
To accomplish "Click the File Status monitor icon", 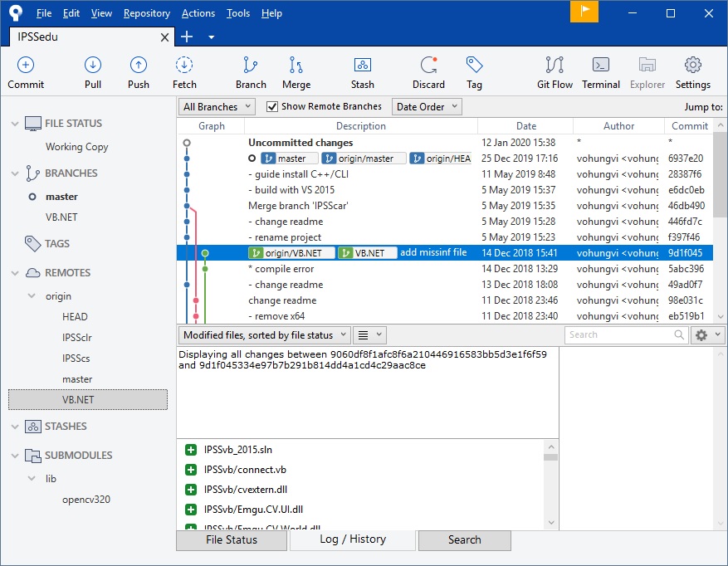I will point(32,124).
